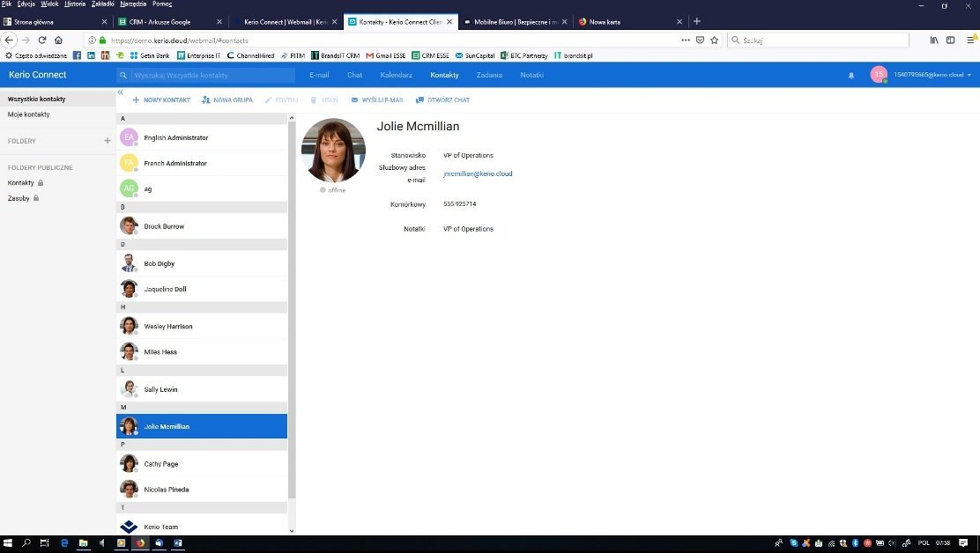Toggle bookmark with the star icon
The width and height of the screenshot is (980, 553).
pos(715,40)
